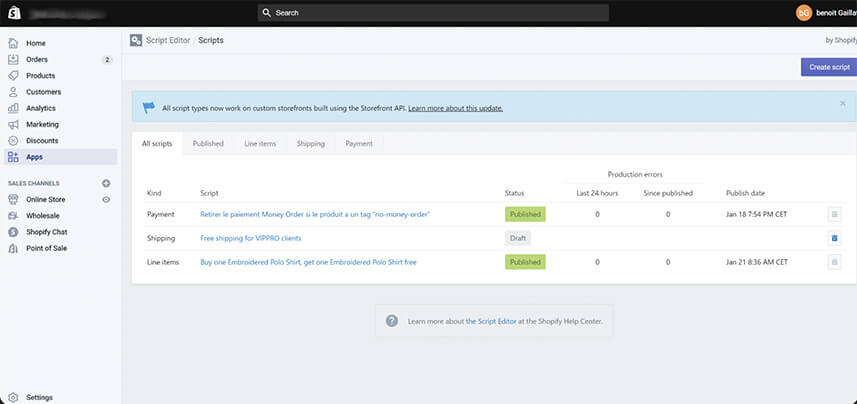Click the Learn more about this update link
857x404 pixels.
(455, 108)
